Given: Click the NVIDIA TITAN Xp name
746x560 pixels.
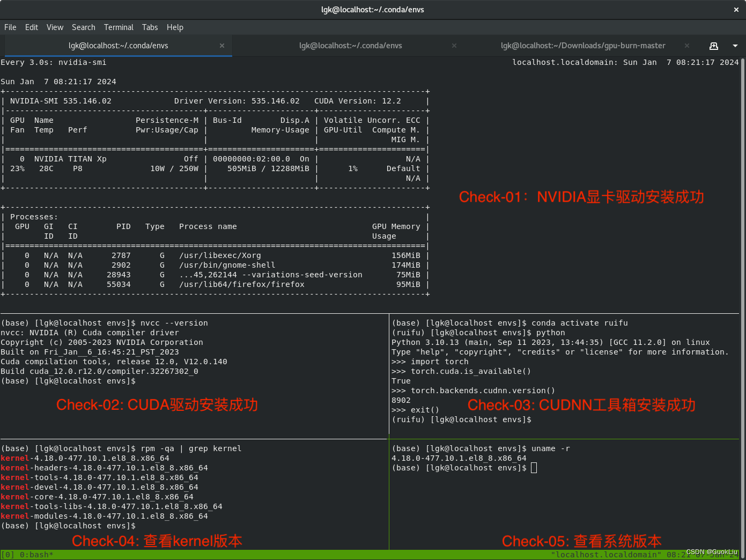Looking at the screenshot, I should 70,159.
